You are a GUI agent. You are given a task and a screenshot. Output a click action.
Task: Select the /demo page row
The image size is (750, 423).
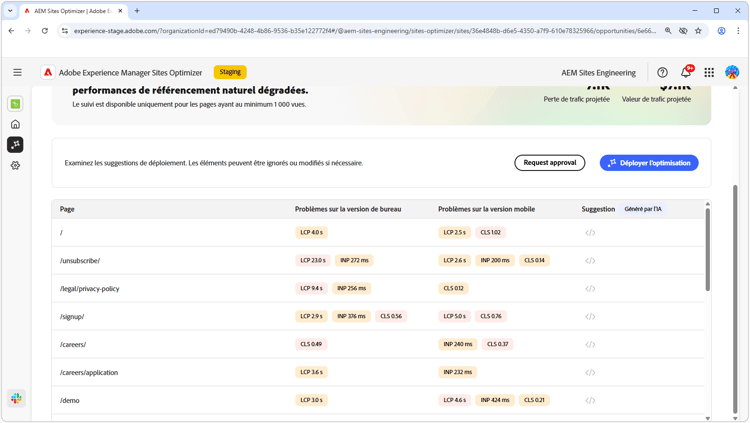pos(378,400)
